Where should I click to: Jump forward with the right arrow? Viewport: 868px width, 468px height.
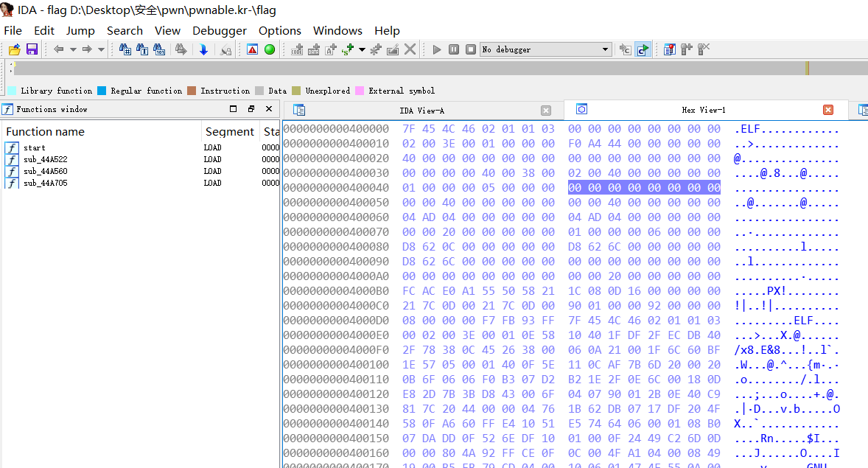point(87,49)
